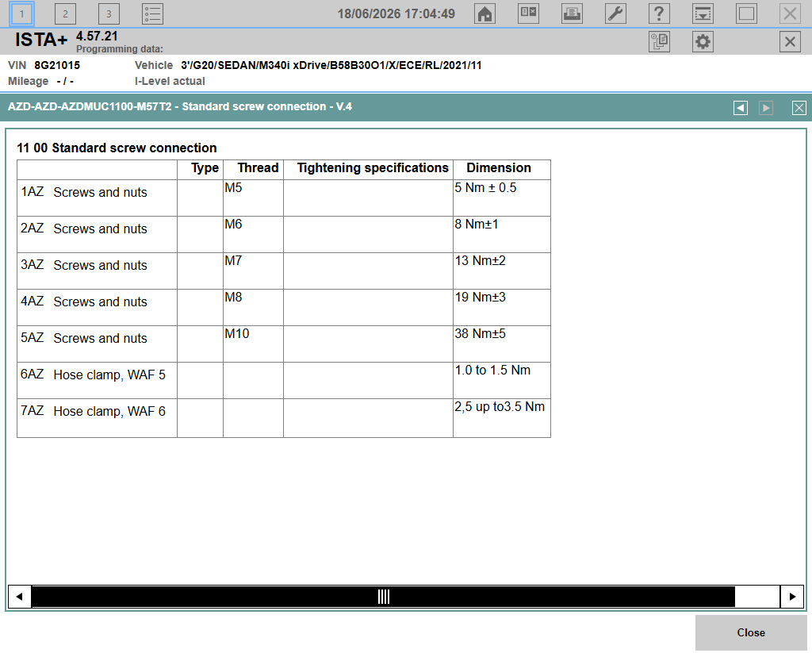The image size is (812, 653).
Task: Click the M10 thread cell
Action: coord(253,344)
